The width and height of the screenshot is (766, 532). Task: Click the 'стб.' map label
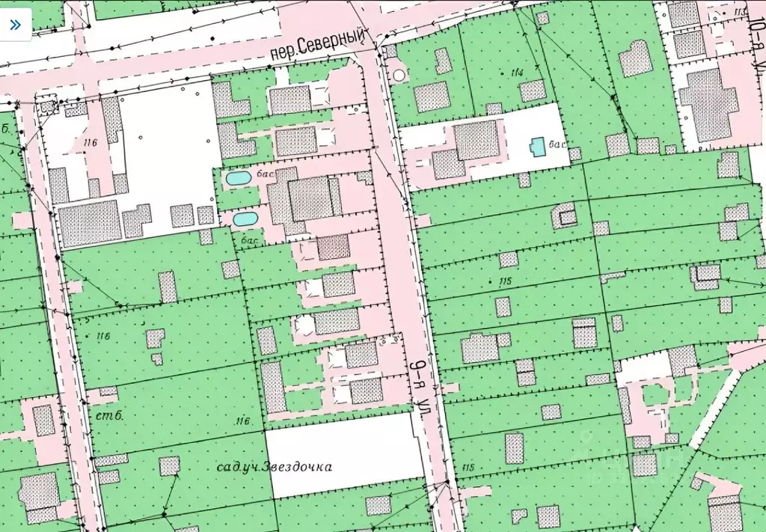109,416
